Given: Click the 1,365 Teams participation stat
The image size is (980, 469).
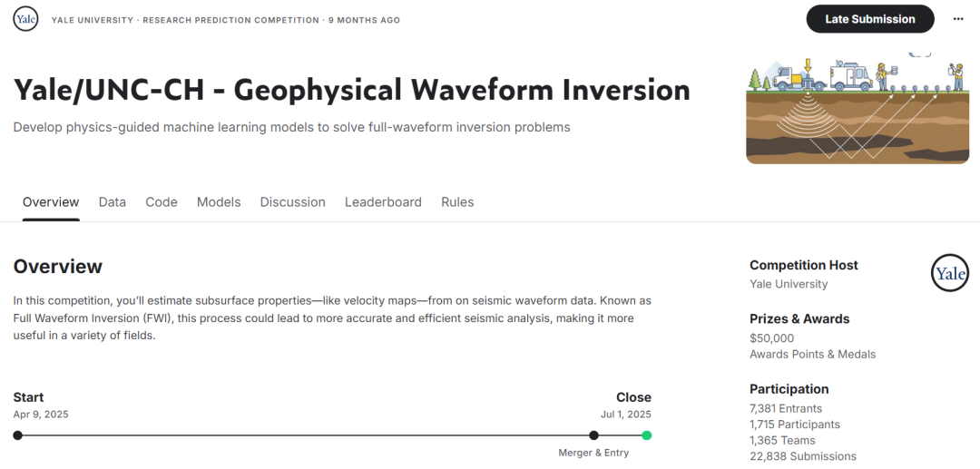Looking at the screenshot, I should [x=782, y=440].
